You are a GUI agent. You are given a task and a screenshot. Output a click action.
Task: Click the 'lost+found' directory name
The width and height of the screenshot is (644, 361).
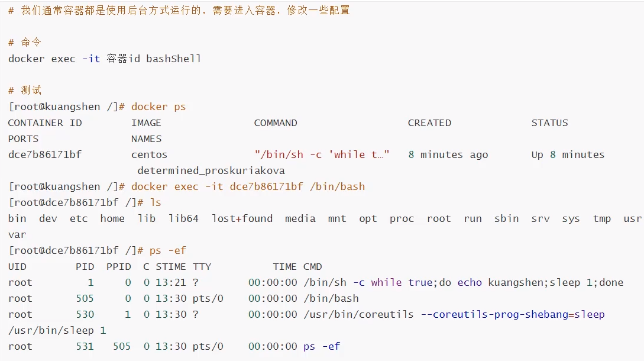coord(242,219)
